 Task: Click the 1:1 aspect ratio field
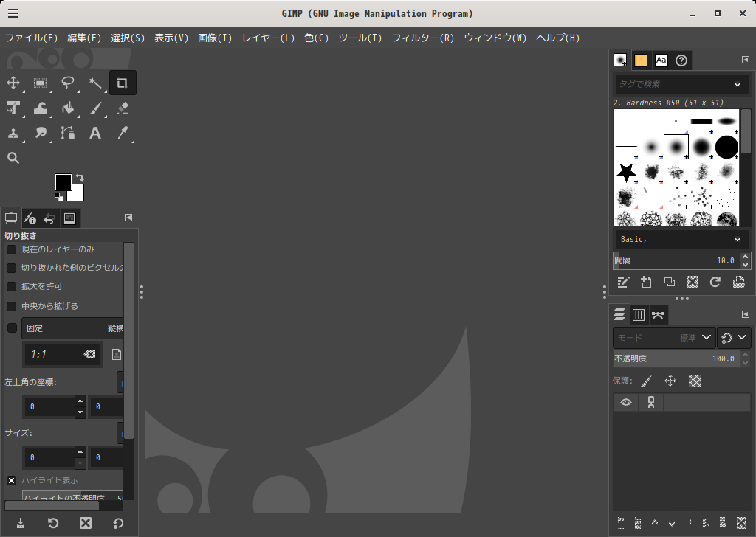(53, 354)
